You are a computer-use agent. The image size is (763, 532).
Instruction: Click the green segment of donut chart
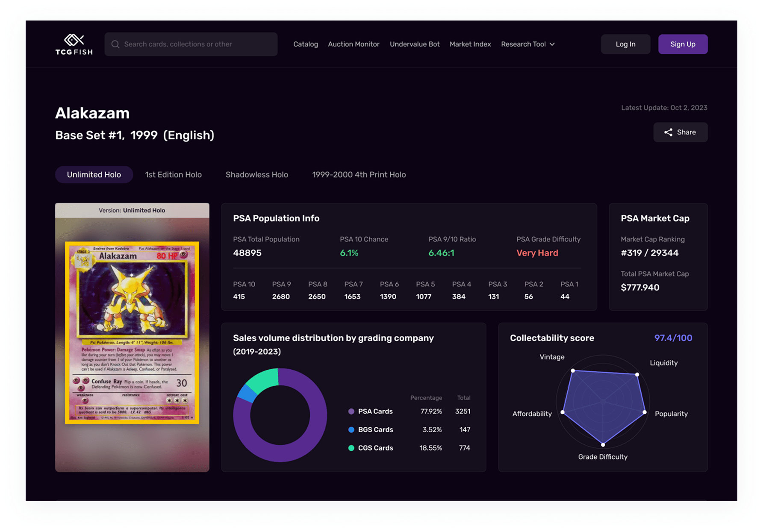coord(264,379)
